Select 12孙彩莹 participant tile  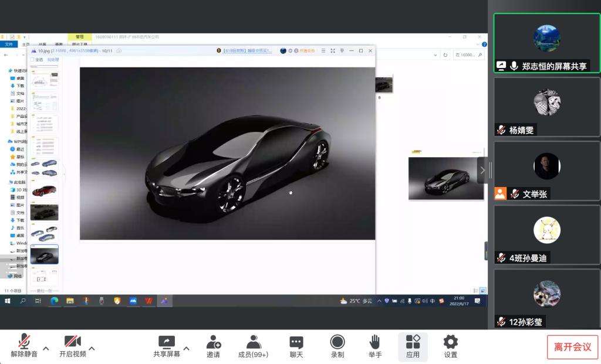(547, 299)
